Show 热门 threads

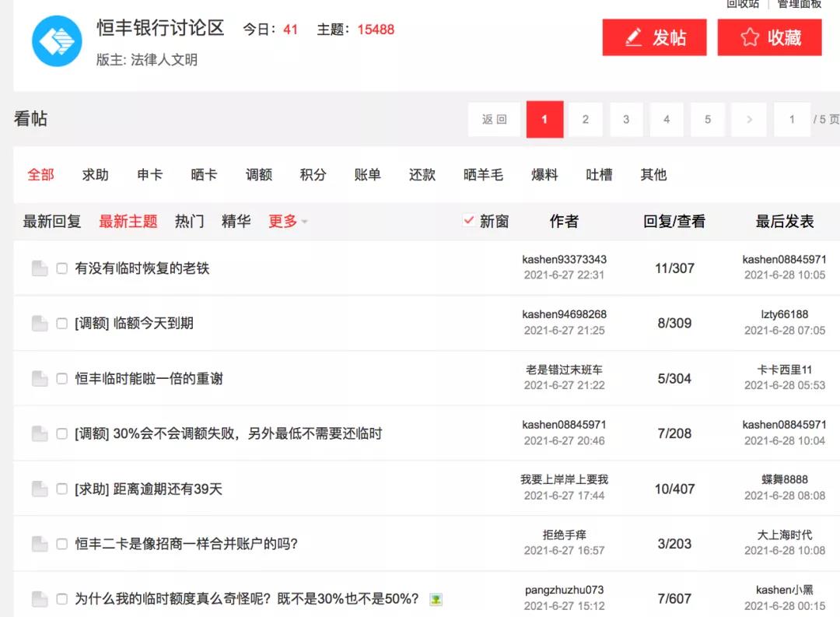click(x=190, y=221)
